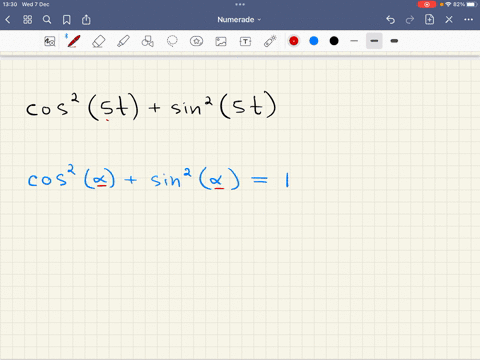This screenshot has width=480, height=360.
Task: Choose the black pen color
Action: pos(334,41)
